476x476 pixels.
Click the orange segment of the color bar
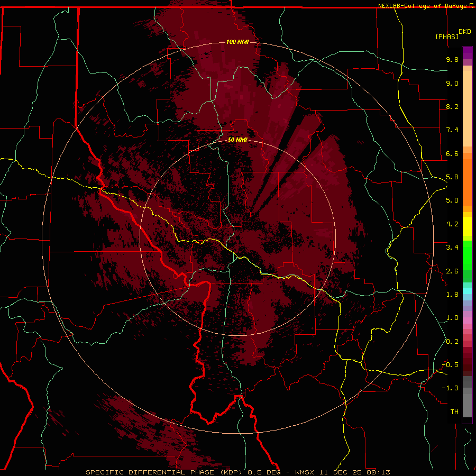(x=467, y=183)
